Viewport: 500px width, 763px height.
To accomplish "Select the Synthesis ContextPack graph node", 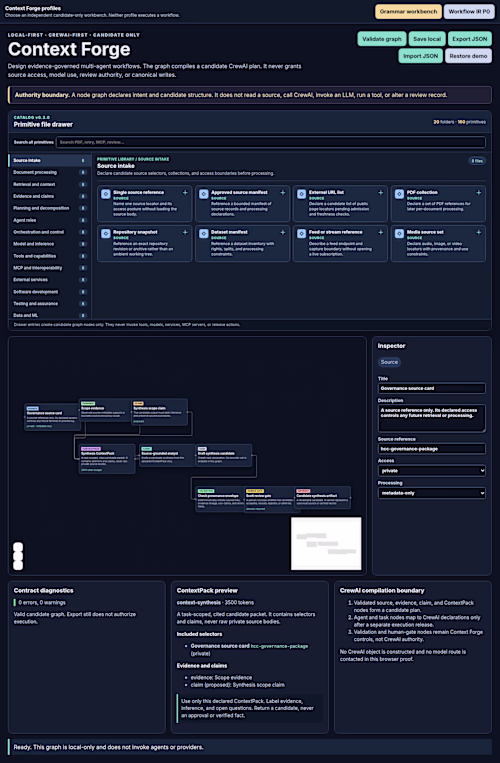I will (107, 459).
